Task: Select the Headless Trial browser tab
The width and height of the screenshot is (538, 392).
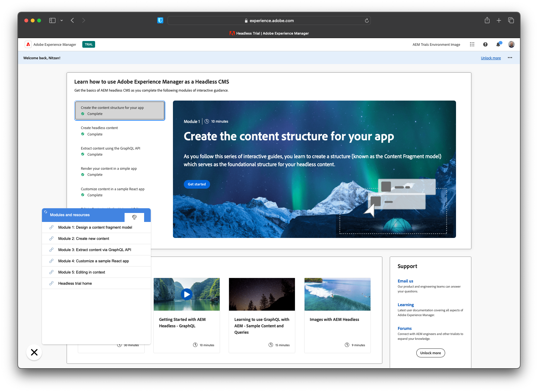Action: click(269, 33)
